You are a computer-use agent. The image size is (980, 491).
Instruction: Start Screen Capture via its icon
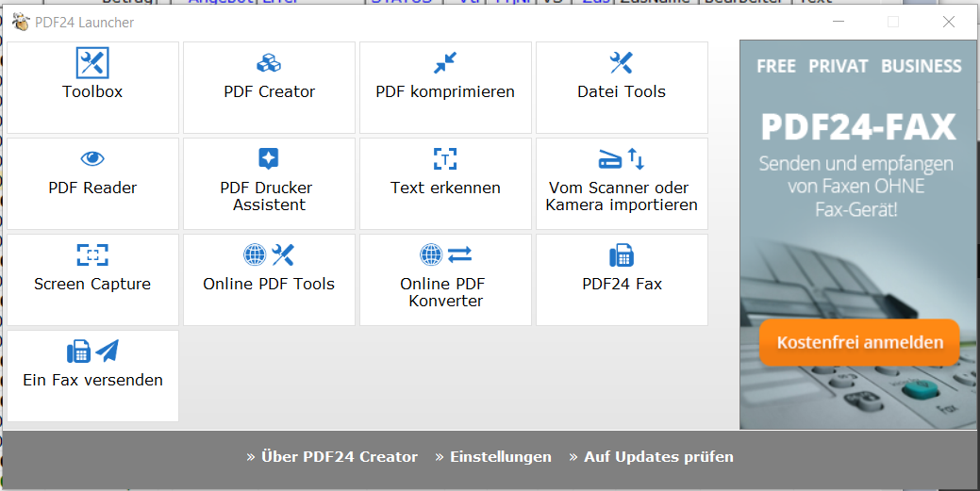(x=92, y=254)
